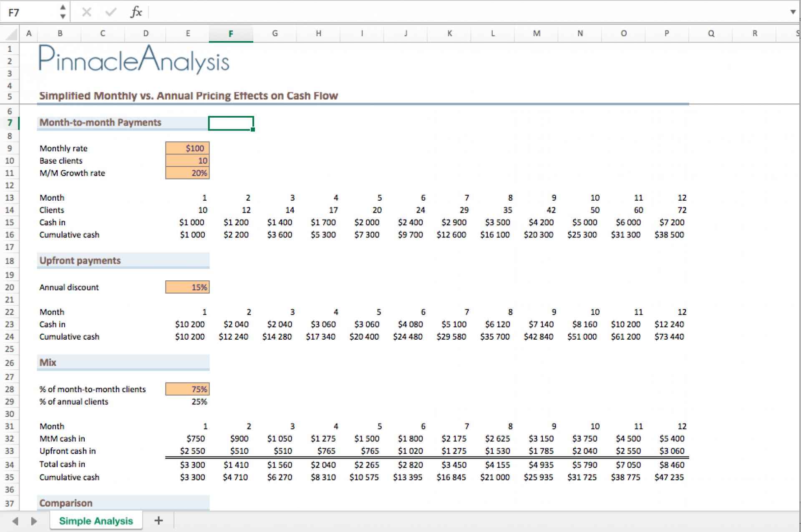
Task: Click the $3 060 Upfront cash in month 12
Action: [x=667, y=451]
